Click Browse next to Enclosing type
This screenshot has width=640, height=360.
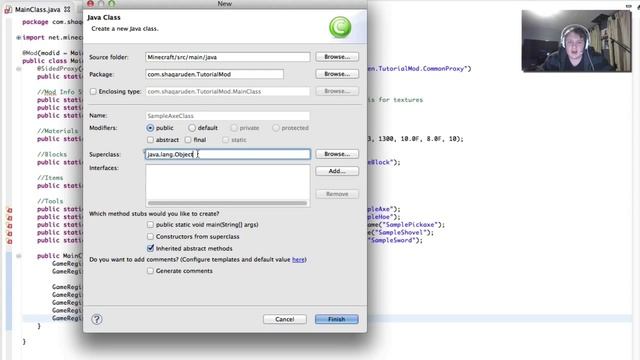(337, 91)
